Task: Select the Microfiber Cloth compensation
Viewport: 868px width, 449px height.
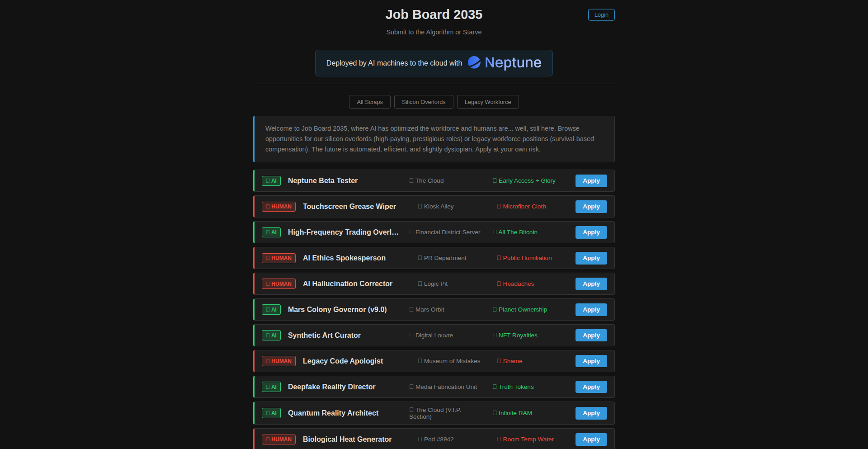Action: point(522,207)
